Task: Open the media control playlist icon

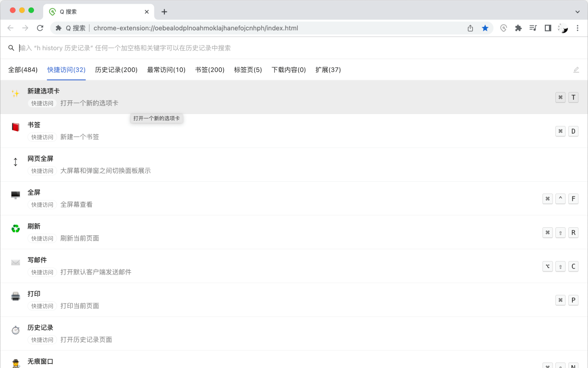Action: click(533, 28)
